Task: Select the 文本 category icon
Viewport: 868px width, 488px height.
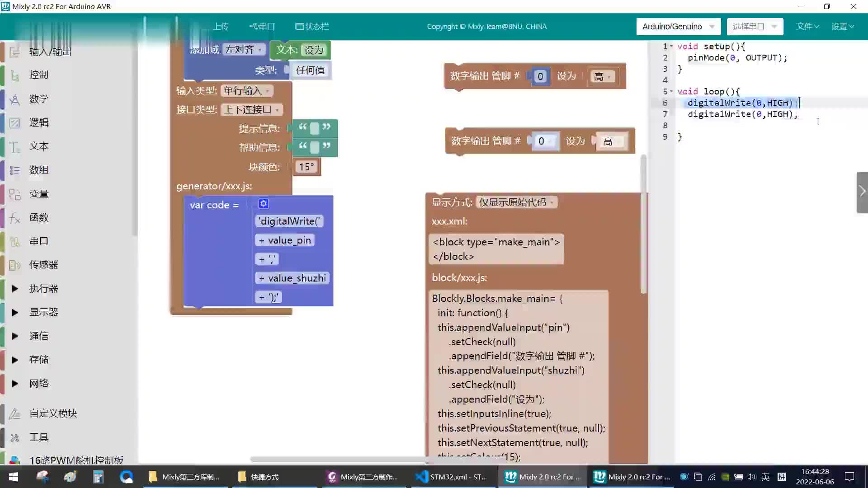Action: pos(14,146)
